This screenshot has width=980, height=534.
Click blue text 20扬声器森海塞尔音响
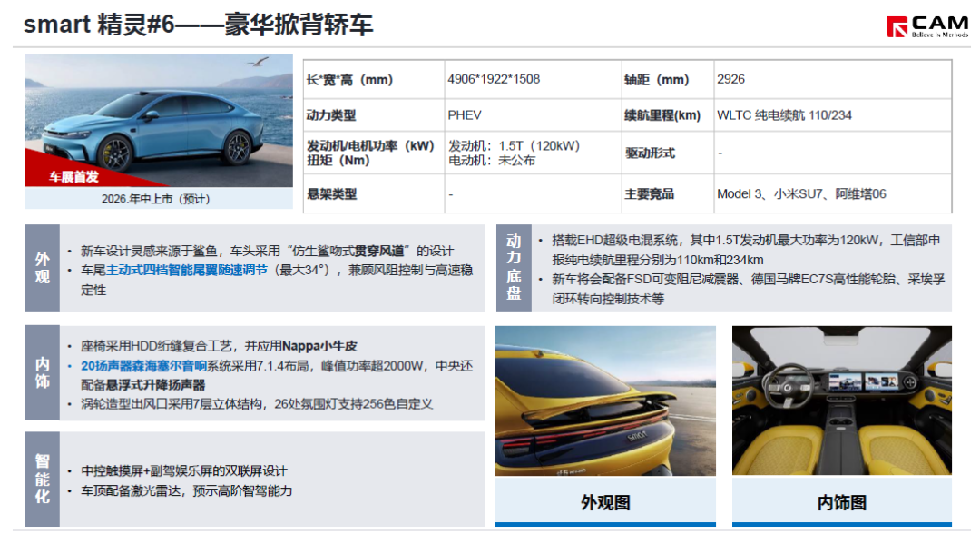(143, 366)
